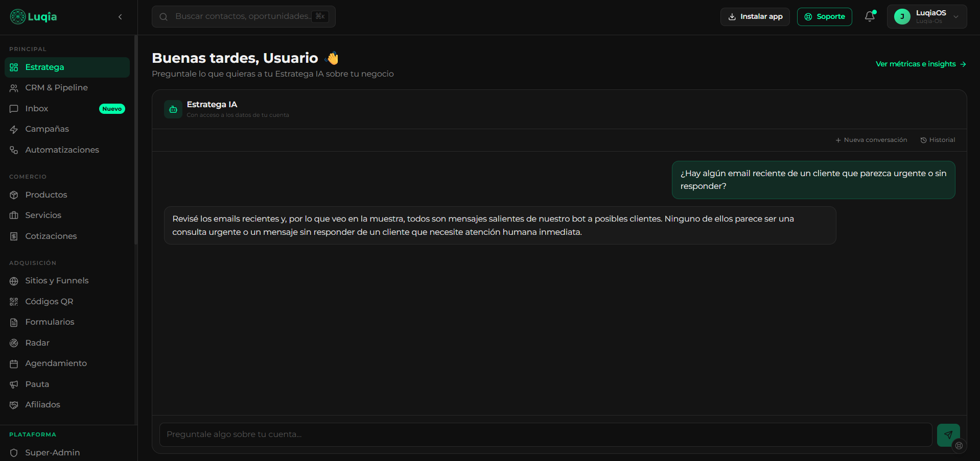The image size is (980, 461).
Task: Click the Afiliados handshake icon
Action: 14,405
